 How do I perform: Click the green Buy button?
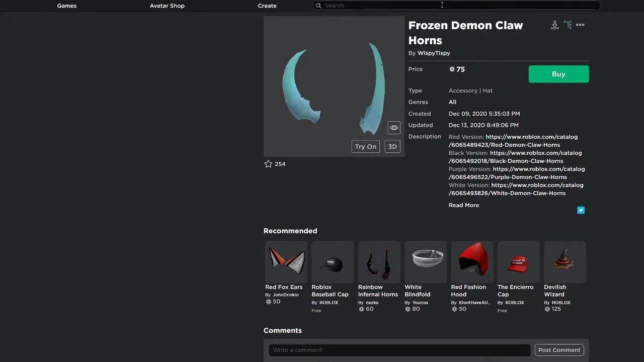tap(558, 74)
